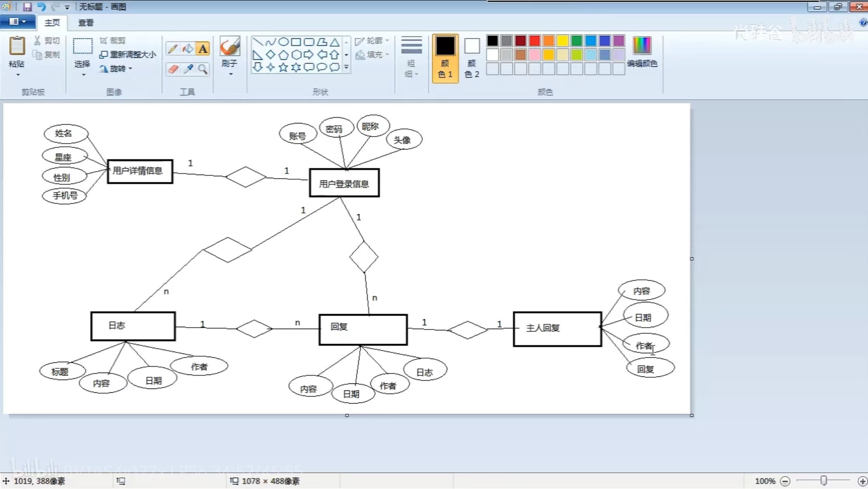Open the Fill (填充) dropdown
Screen dimensions: 868x489
point(372,55)
